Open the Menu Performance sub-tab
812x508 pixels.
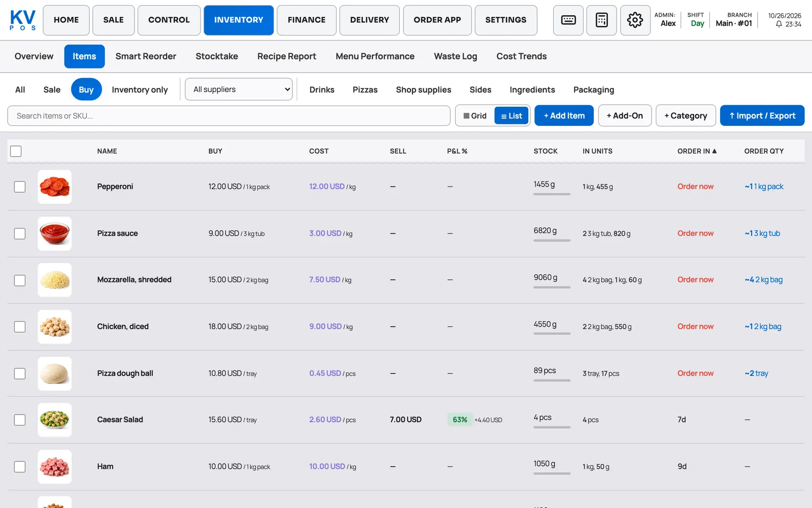click(375, 56)
